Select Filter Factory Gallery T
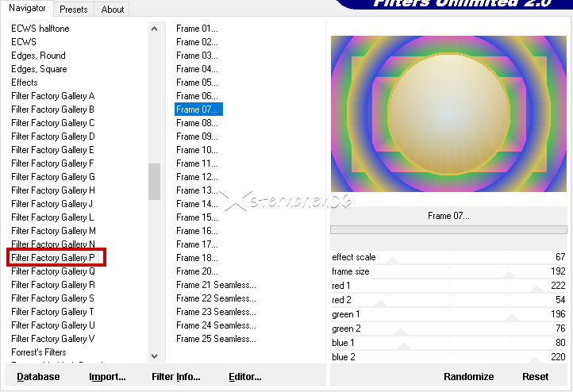573x392 pixels. click(x=52, y=312)
